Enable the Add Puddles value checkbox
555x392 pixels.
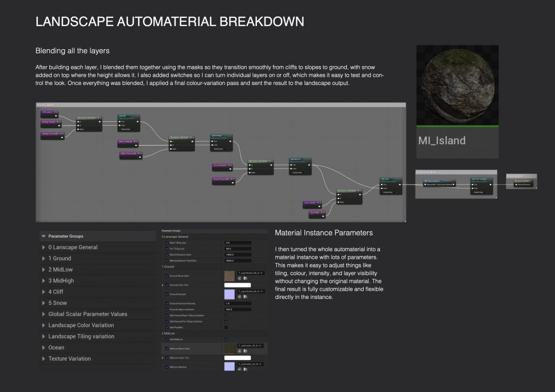(227, 327)
